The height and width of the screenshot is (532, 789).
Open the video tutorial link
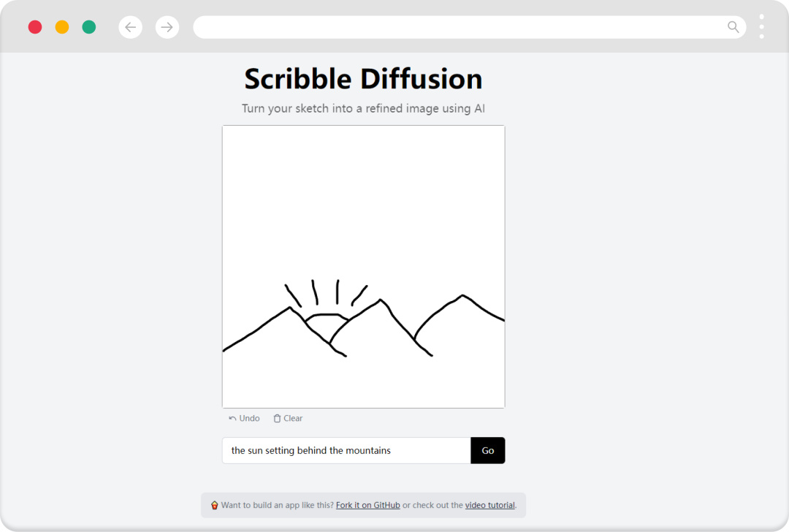(x=489, y=505)
